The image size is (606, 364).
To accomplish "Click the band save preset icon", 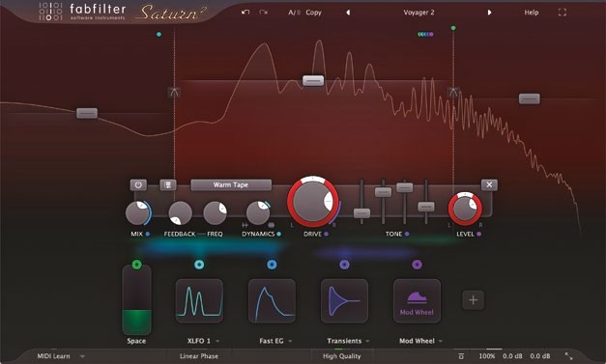I will click(168, 184).
